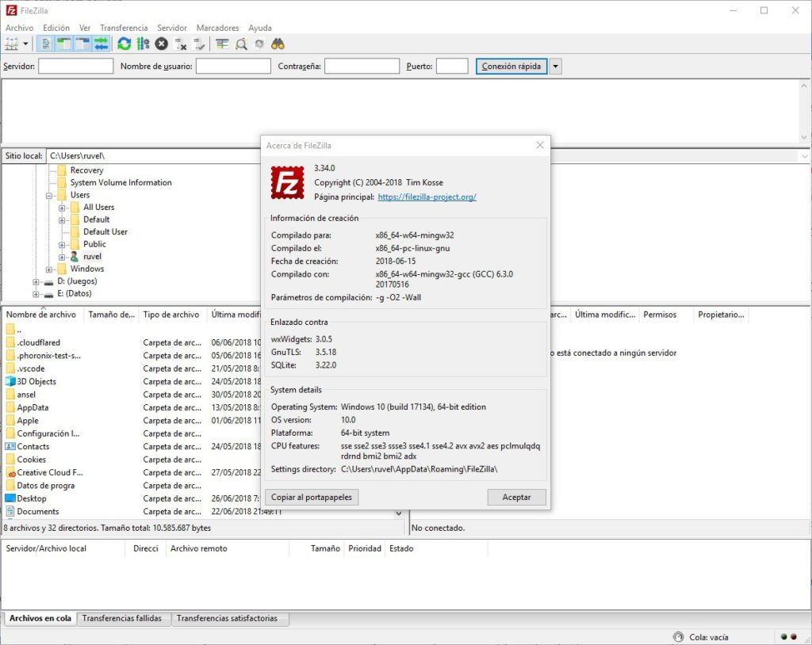This screenshot has height=645, width=812.
Task: Expand the Windows folder node
Action: (x=49, y=269)
